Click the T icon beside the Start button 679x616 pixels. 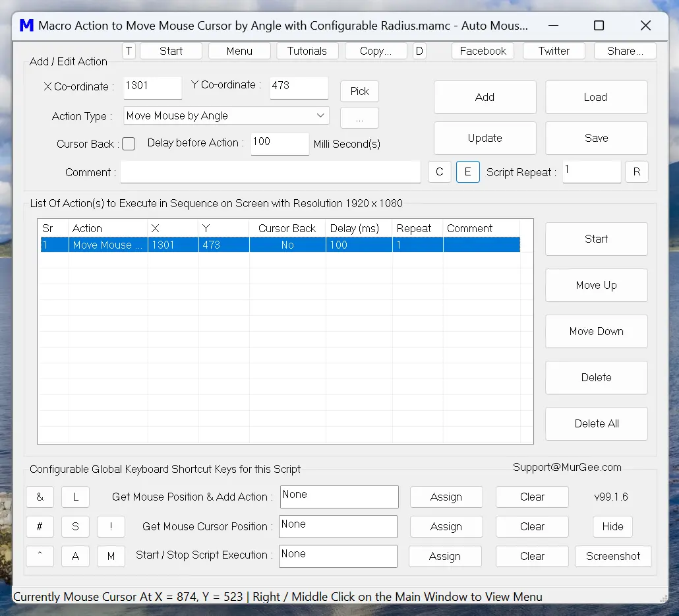pos(129,50)
